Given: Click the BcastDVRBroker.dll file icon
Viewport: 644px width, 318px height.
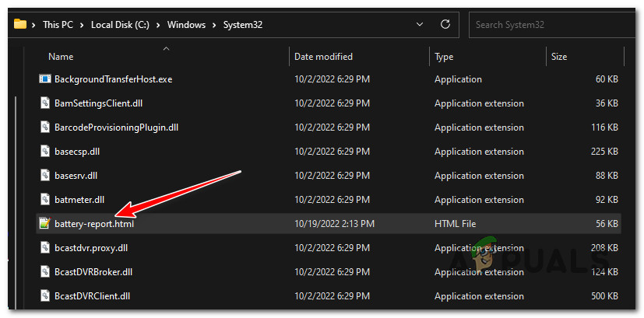Looking at the screenshot, I should (x=44, y=272).
